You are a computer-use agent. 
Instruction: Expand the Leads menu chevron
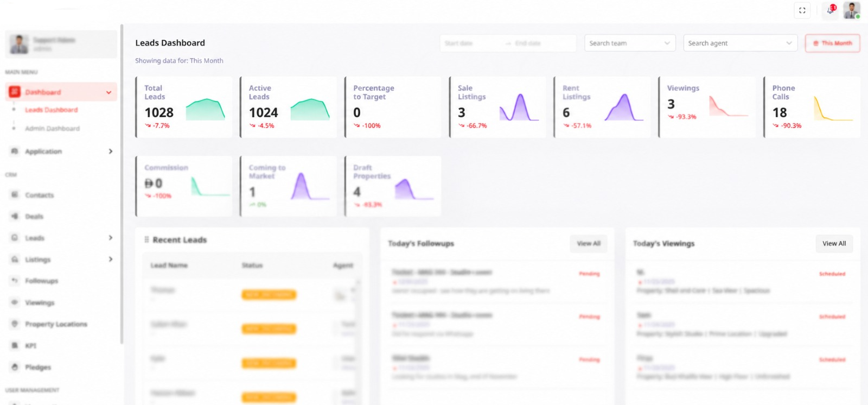(110, 238)
